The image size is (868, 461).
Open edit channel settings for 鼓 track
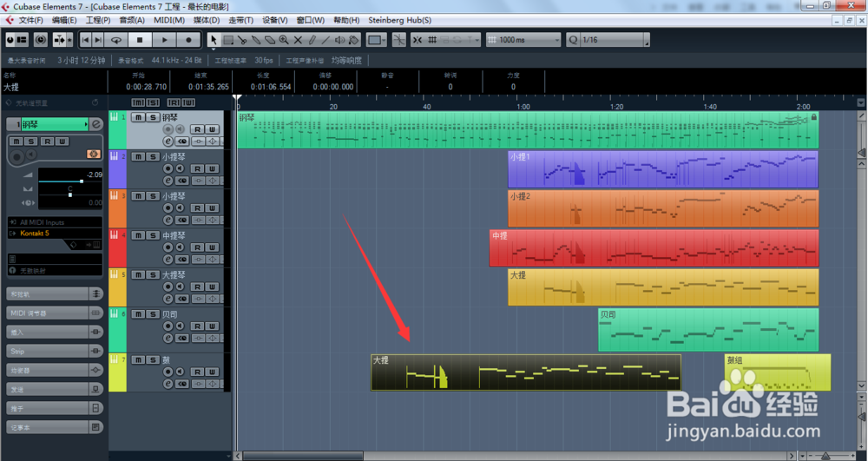168,384
